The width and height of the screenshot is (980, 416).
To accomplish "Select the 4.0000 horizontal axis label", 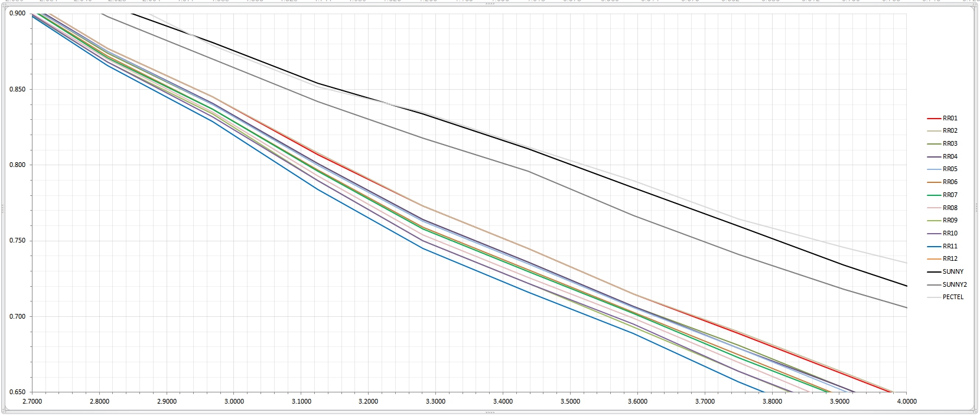I will point(906,402).
